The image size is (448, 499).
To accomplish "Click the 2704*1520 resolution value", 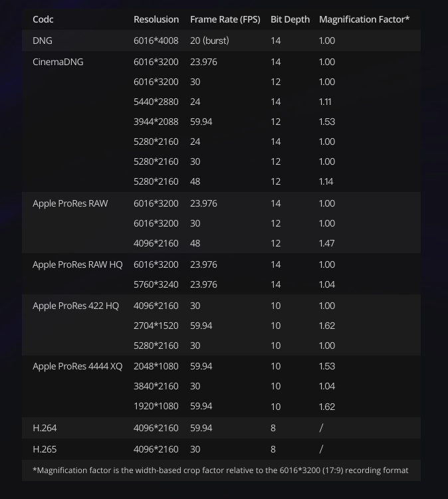I will (156, 326).
